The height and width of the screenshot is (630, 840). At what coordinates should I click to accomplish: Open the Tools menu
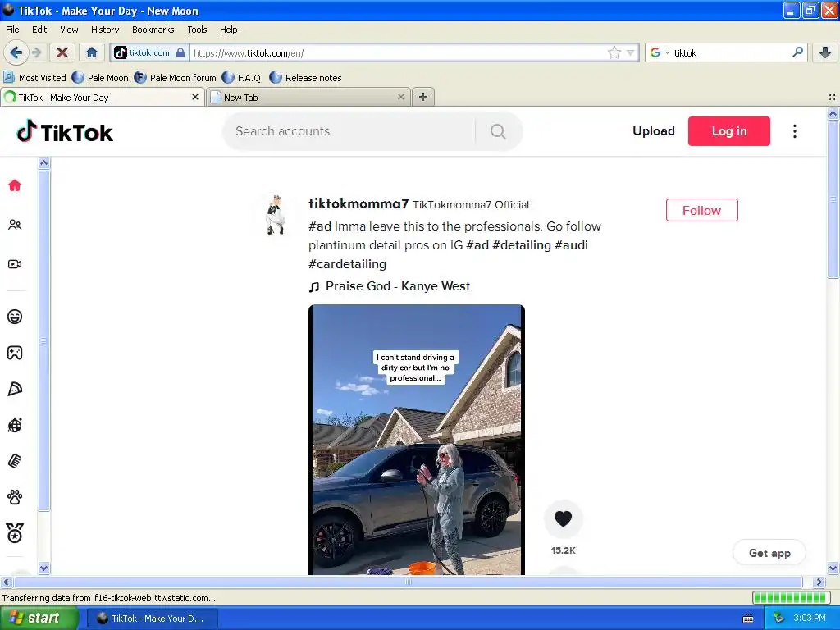[x=197, y=30]
